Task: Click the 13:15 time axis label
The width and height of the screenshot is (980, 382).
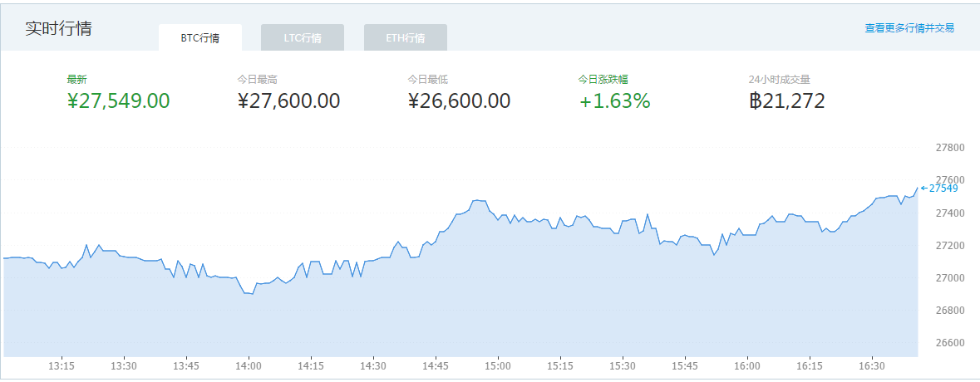Action: (x=62, y=366)
